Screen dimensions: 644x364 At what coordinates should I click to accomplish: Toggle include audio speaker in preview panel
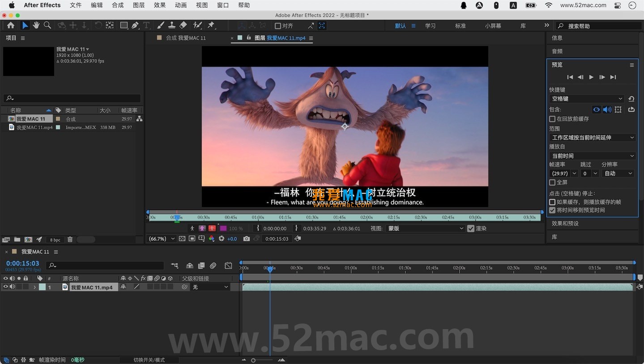pyautogui.click(x=607, y=110)
